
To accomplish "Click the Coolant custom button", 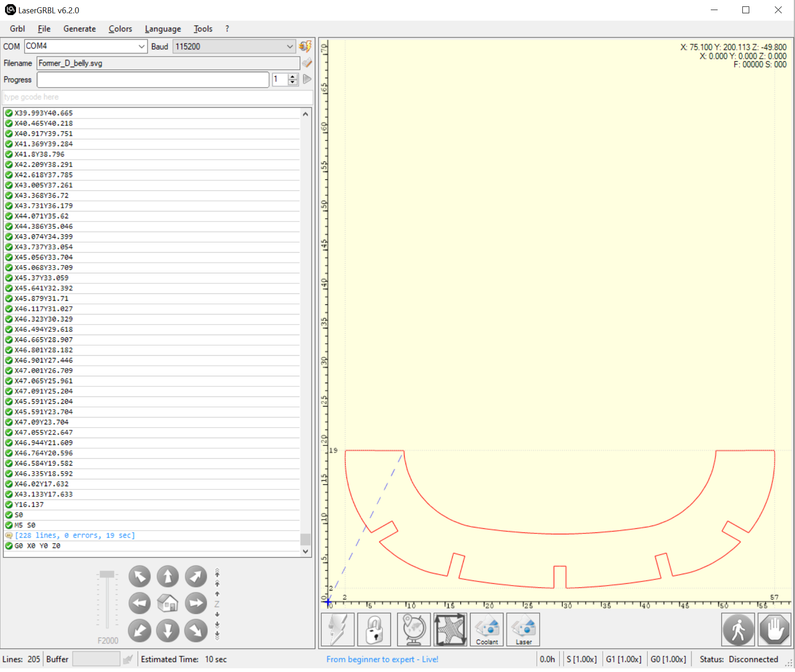I will pos(487,629).
